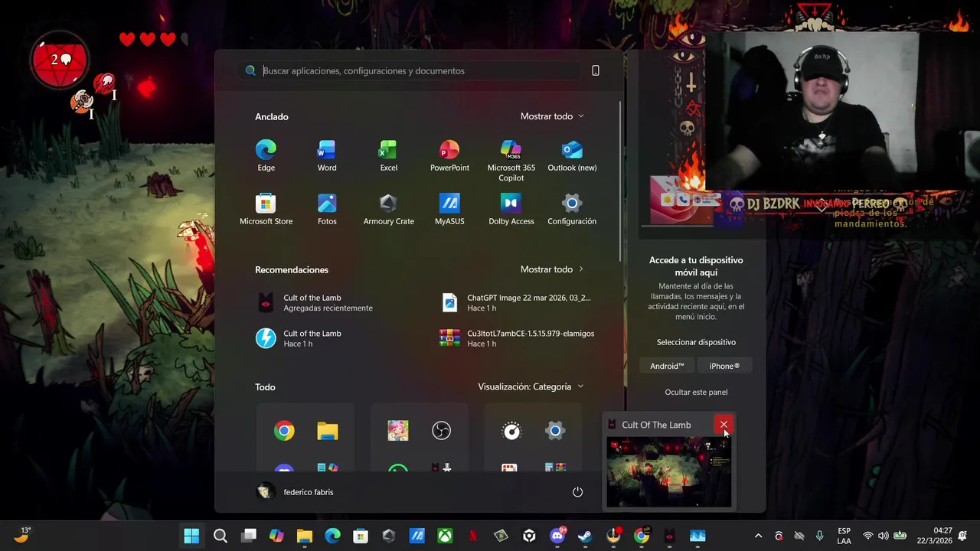This screenshot has width=980, height=551.
Task: Open Cult of the Lamb taskbar icon
Action: click(x=669, y=536)
